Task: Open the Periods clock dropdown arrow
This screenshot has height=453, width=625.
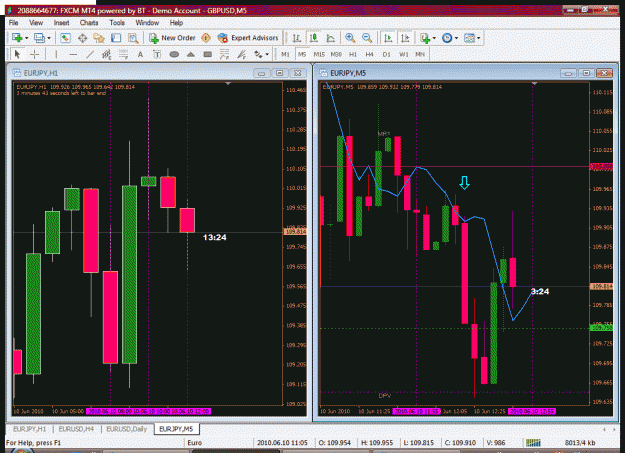Action: [x=456, y=38]
